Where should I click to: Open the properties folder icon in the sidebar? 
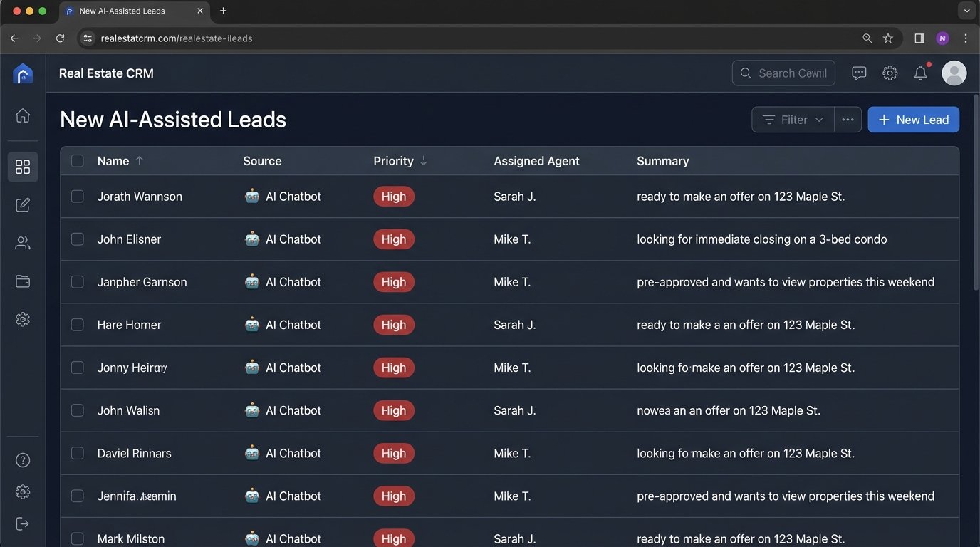[x=23, y=281]
